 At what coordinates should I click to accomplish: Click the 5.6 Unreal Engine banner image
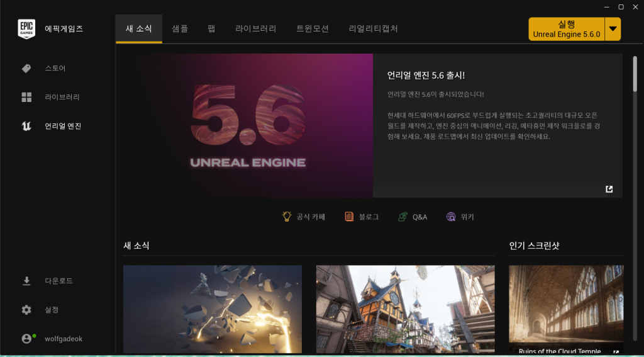coord(248,125)
